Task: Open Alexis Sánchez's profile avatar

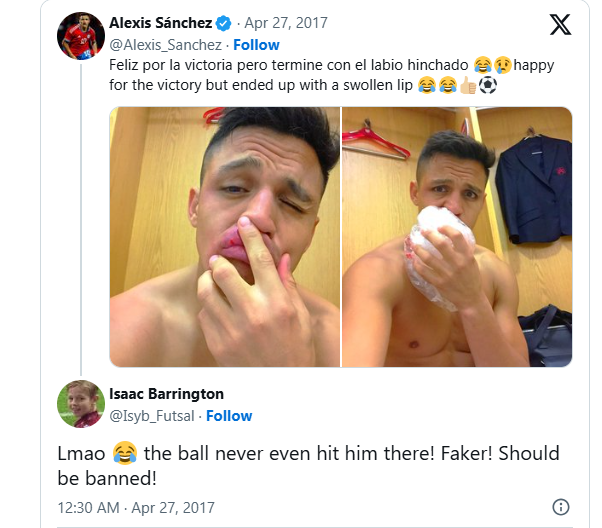Action: click(x=80, y=35)
